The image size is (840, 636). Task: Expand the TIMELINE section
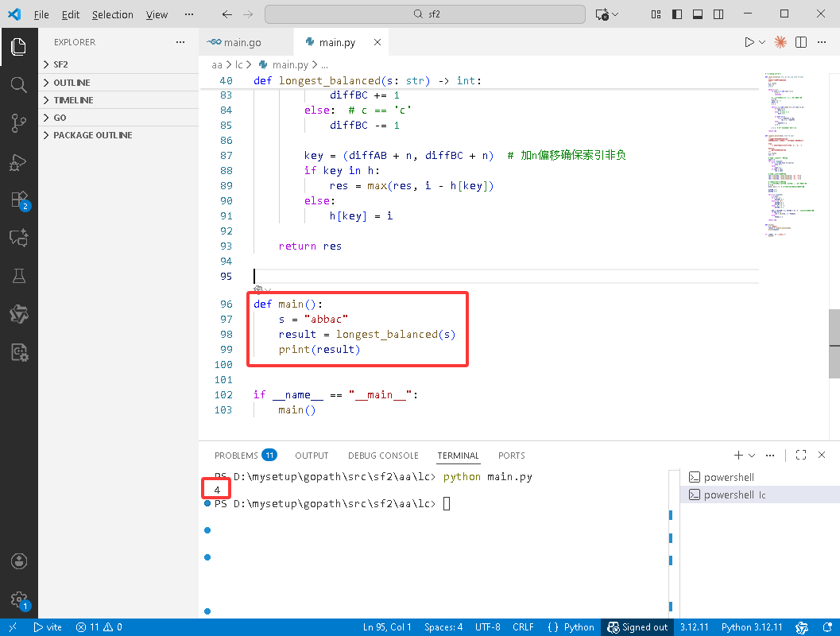pos(118,100)
